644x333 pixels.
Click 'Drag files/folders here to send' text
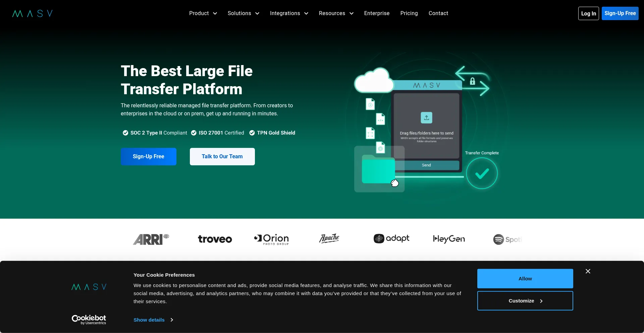click(426, 133)
